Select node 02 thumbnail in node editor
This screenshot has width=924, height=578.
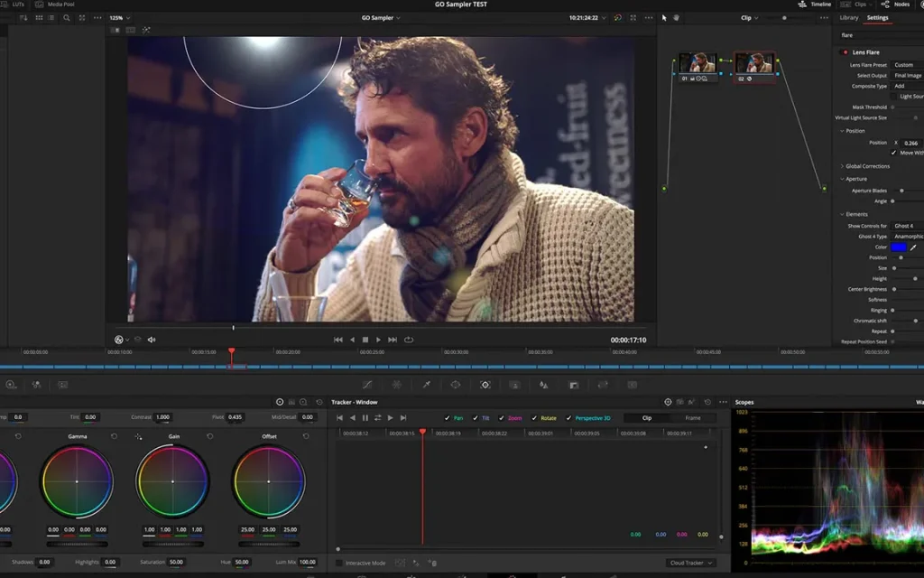(754, 62)
